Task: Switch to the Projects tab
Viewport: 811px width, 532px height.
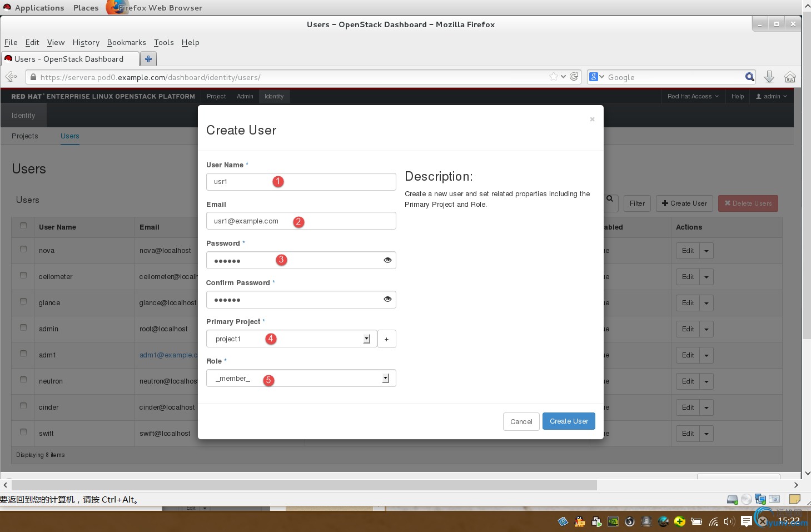Action: click(25, 136)
